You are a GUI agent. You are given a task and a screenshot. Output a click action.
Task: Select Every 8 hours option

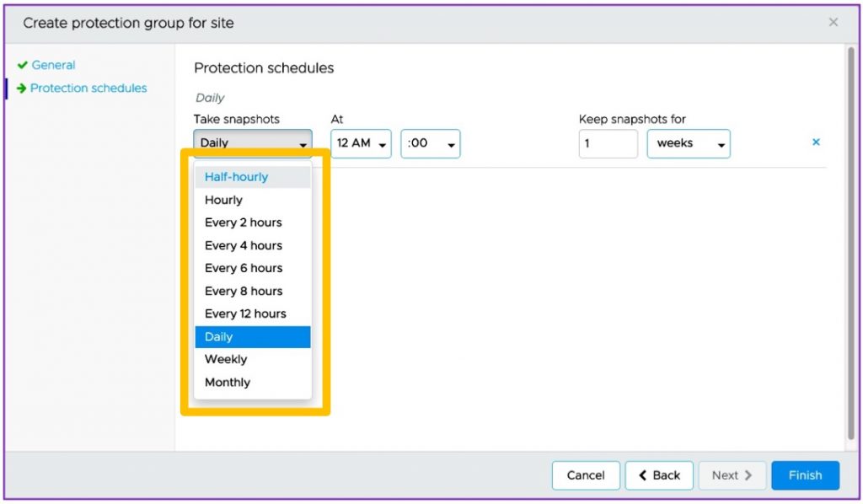[x=244, y=291]
